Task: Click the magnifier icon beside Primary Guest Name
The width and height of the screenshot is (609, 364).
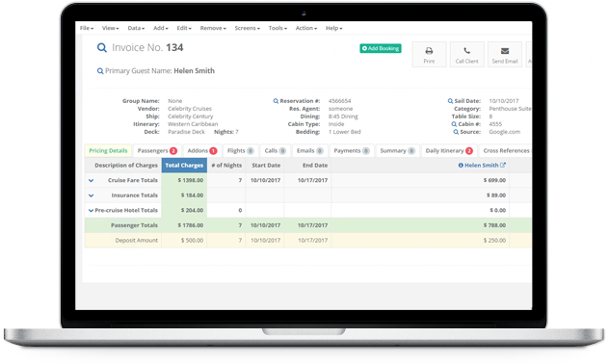Action: 100,71
